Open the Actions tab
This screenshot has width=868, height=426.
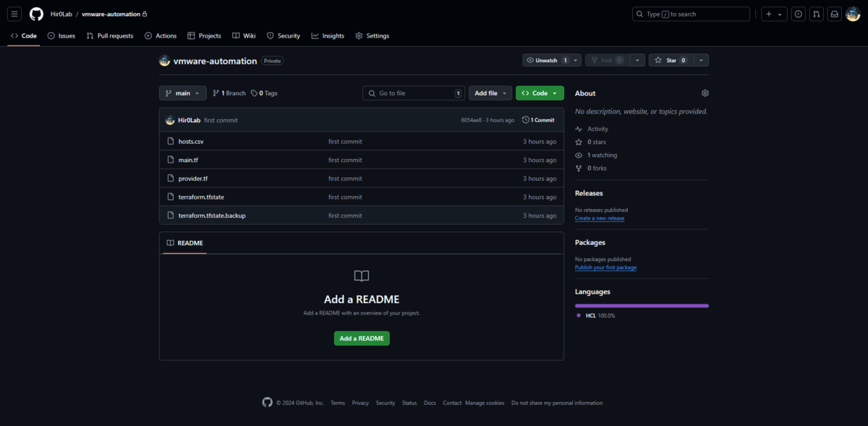161,35
